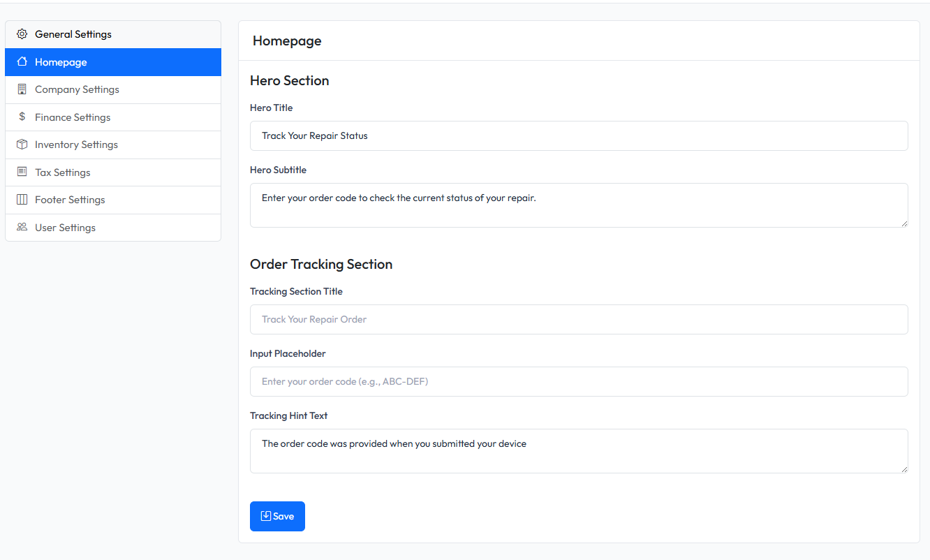Place cursor in Tracking Hint Text area
This screenshot has width=930, height=560.
578,450
